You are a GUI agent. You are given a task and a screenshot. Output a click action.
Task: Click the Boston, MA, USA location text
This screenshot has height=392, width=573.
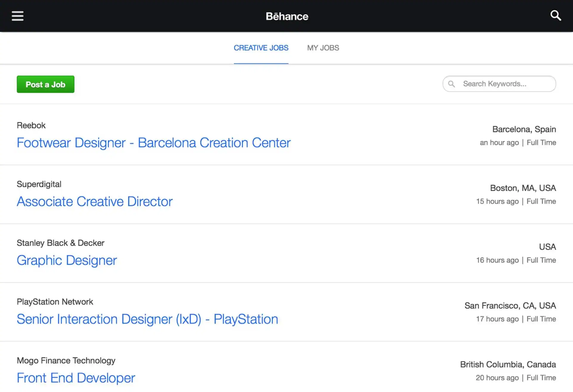click(x=523, y=188)
